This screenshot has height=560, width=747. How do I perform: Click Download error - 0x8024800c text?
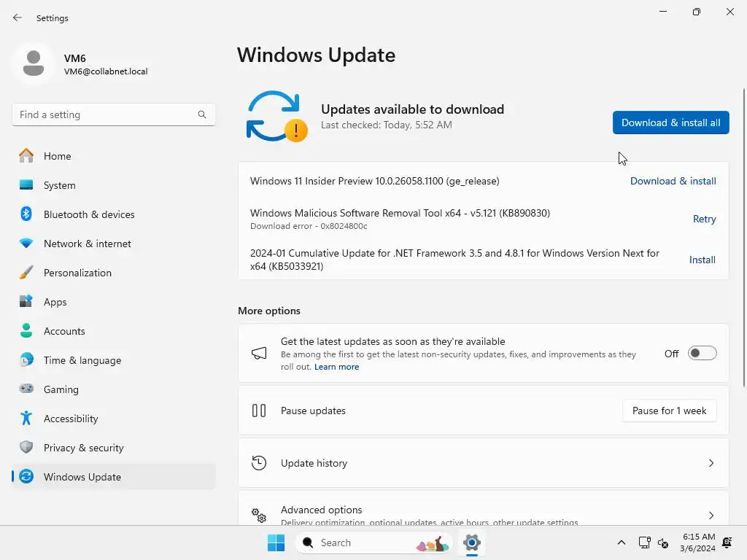[309, 226]
